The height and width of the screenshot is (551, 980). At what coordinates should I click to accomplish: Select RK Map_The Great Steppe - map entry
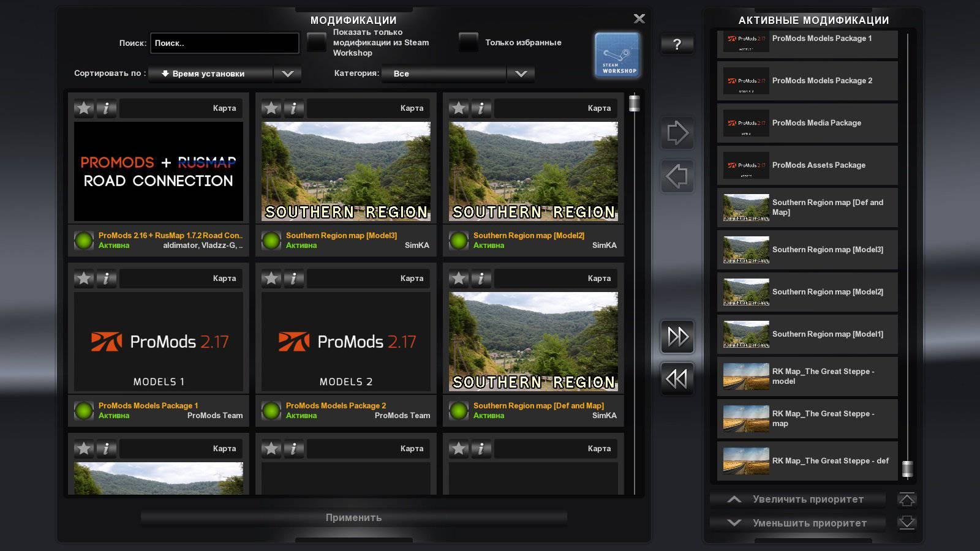(807, 419)
